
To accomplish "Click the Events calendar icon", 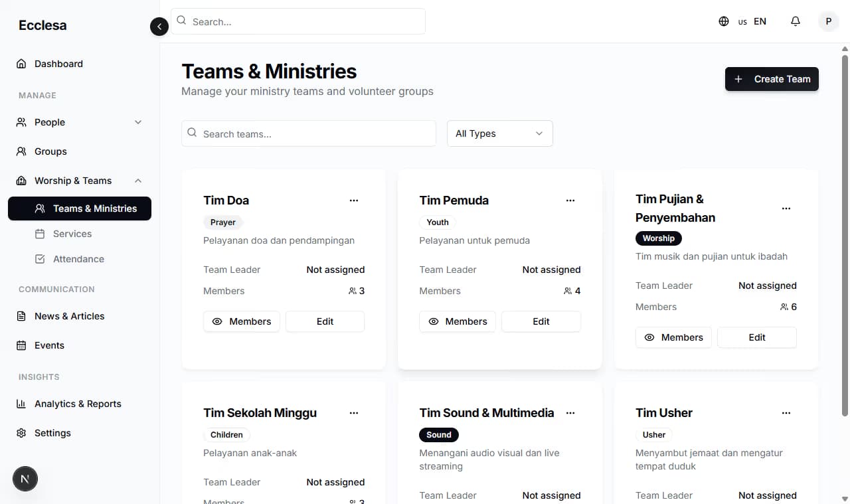I will 21,345.
